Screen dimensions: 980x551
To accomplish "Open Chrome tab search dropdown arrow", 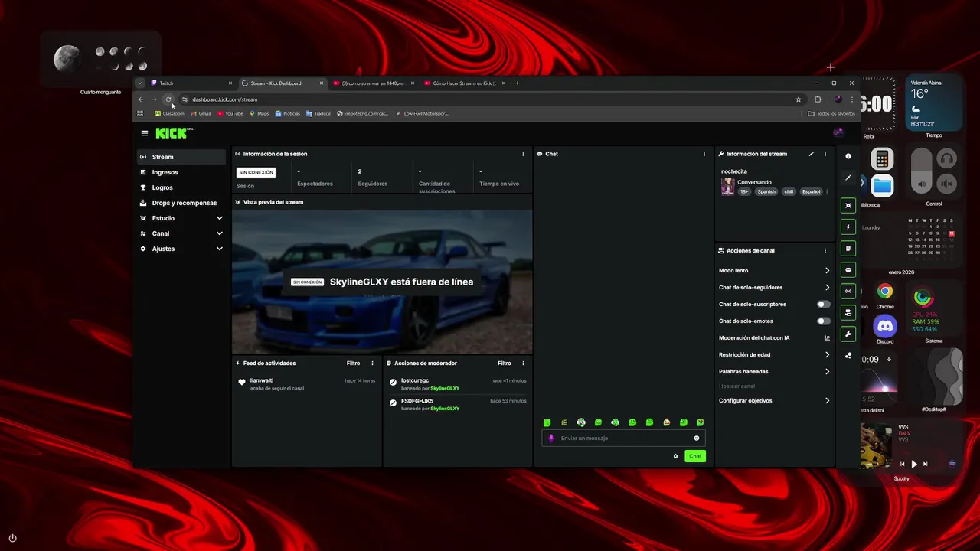I will (x=140, y=83).
